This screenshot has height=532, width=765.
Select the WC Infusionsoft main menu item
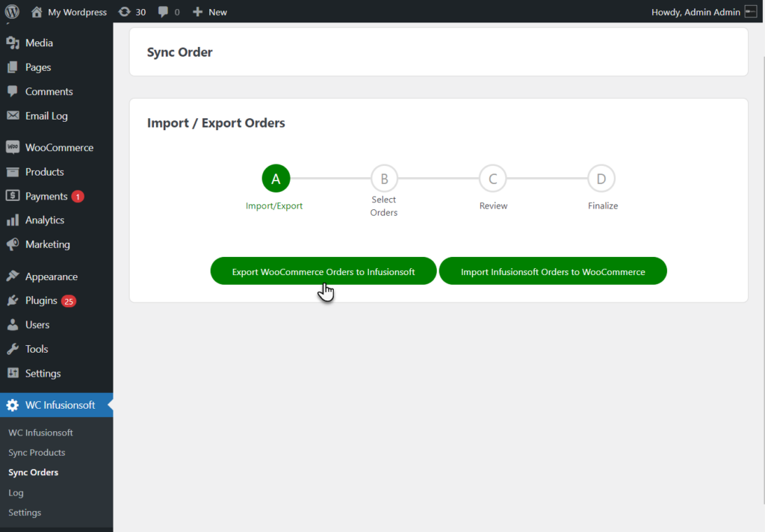pyautogui.click(x=57, y=405)
